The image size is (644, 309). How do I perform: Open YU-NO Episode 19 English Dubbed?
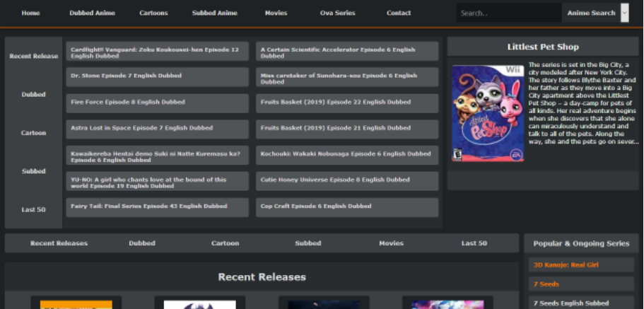[x=158, y=181]
